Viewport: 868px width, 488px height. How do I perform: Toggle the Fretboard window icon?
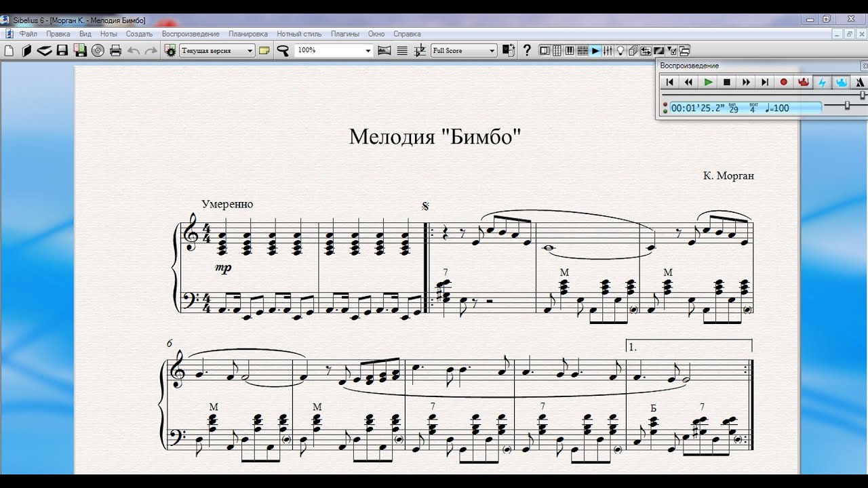click(583, 50)
